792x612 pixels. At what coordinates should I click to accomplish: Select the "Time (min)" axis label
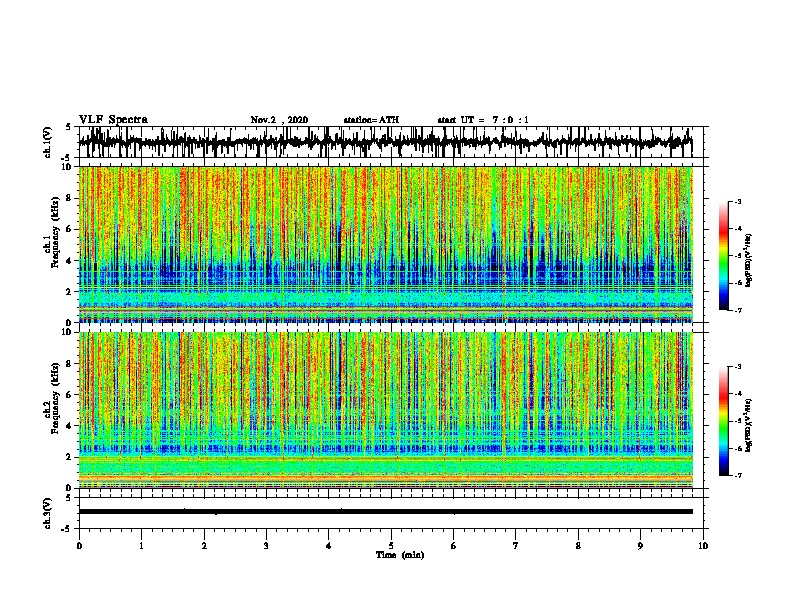[400, 555]
